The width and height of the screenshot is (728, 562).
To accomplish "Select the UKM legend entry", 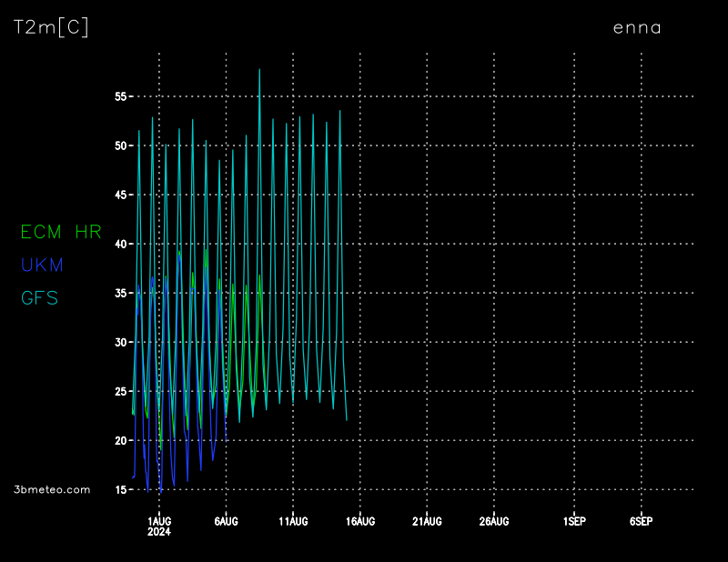I will 42,265.
